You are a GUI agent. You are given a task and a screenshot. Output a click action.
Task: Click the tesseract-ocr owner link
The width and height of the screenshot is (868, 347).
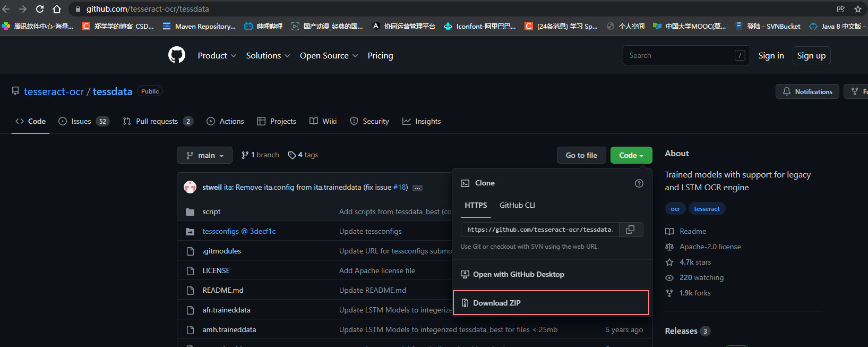click(54, 91)
